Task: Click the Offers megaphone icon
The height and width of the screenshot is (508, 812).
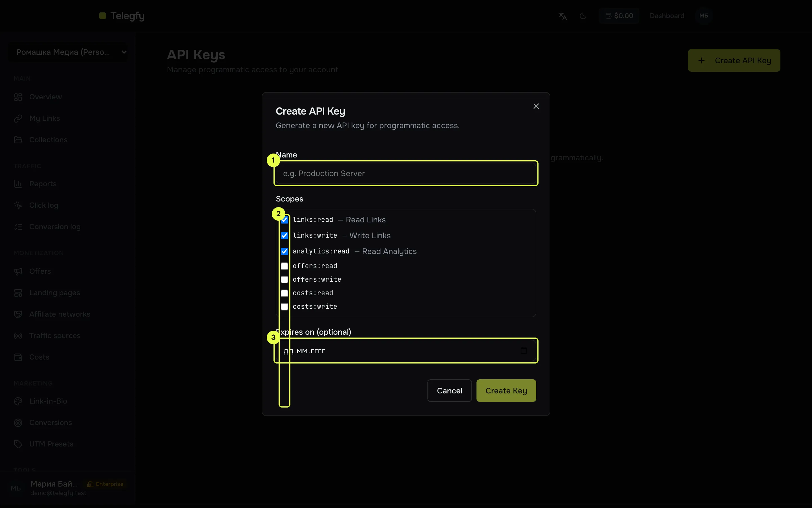Action: click(18, 271)
